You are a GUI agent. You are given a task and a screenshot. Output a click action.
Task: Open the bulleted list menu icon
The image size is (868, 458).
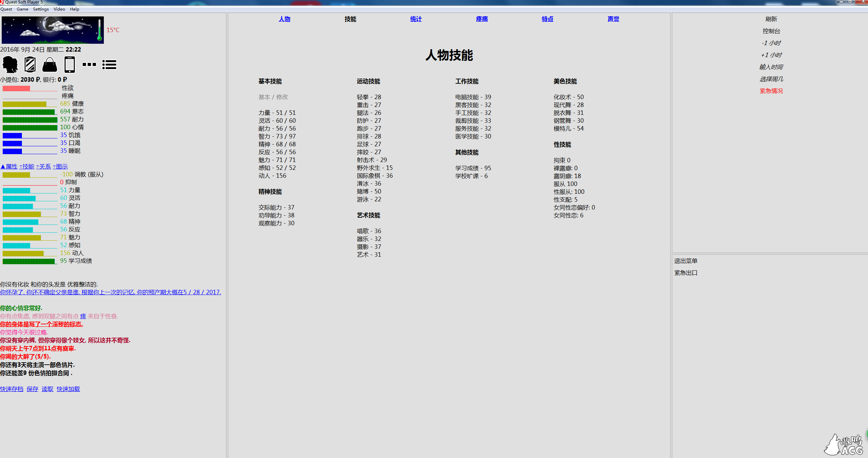point(109,65)
